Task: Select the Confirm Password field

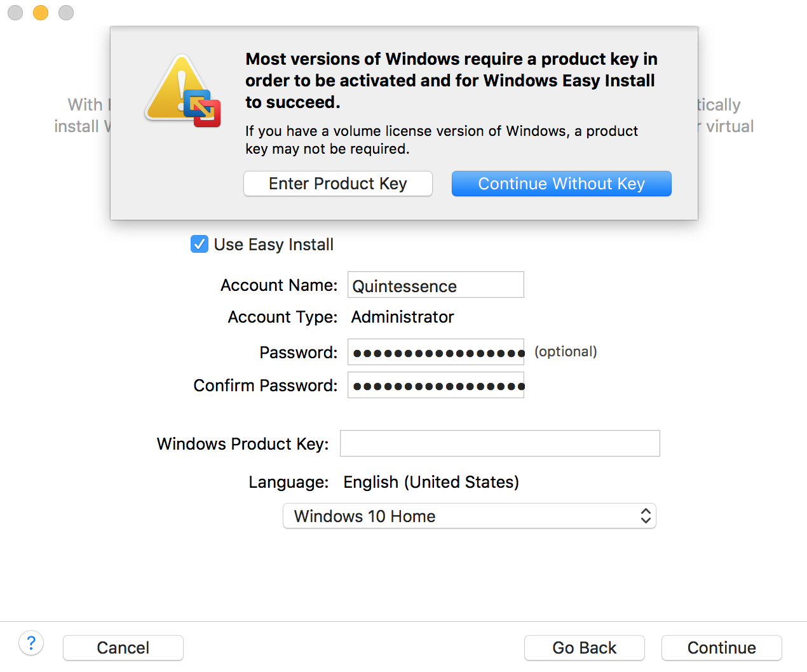Action: click(436, 385)
